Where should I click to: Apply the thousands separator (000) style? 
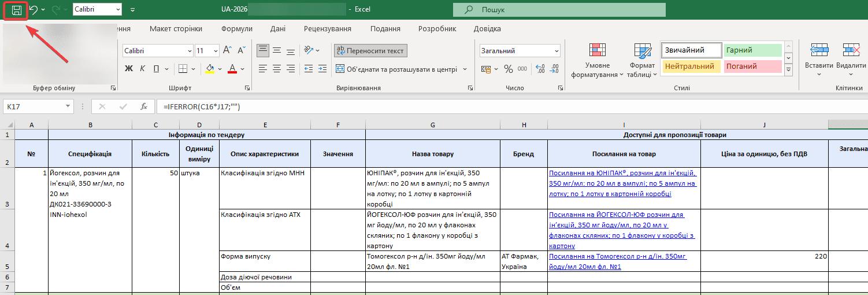click(x=524, y=69)
